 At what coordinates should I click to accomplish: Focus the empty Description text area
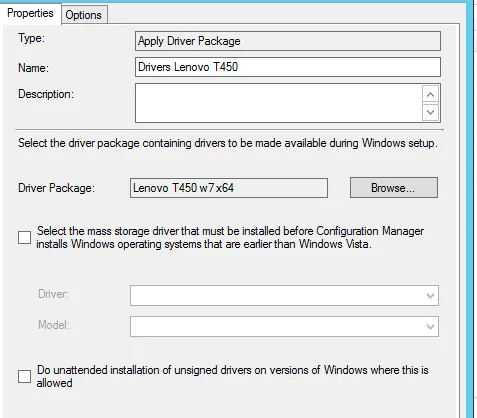[278, 103]
